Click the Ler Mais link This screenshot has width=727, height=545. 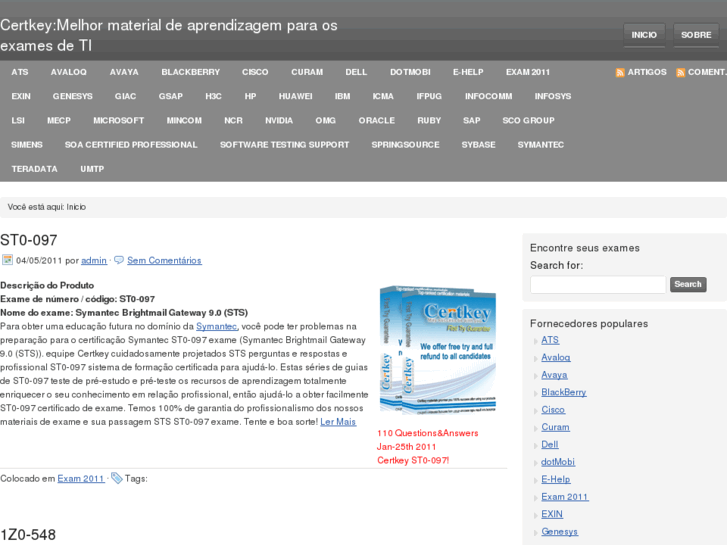coord(338,422)
